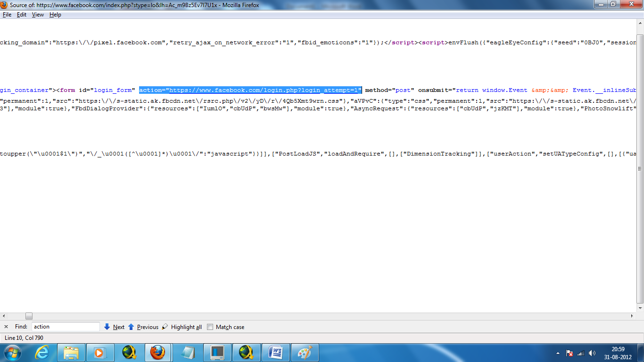Viewport: 644px width, 362px height.
Task: Open the Help menu
Action: tap(55, 15)
